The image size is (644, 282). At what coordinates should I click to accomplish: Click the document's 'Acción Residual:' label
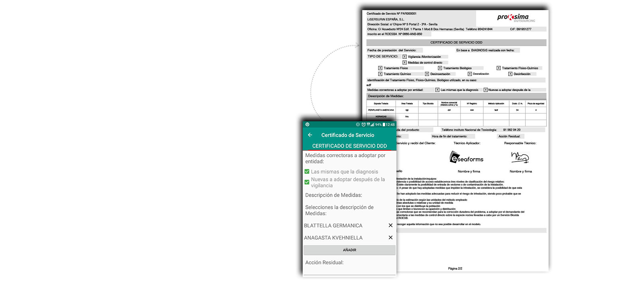(509, 136)
